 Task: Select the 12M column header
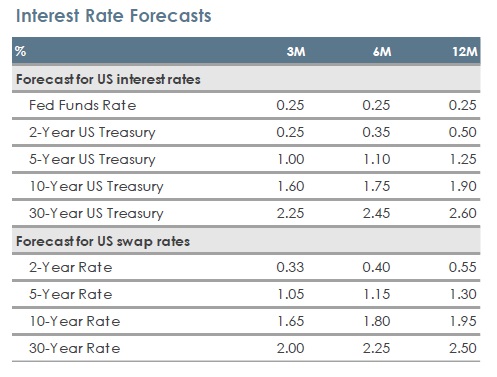click(x=465, y=52)
